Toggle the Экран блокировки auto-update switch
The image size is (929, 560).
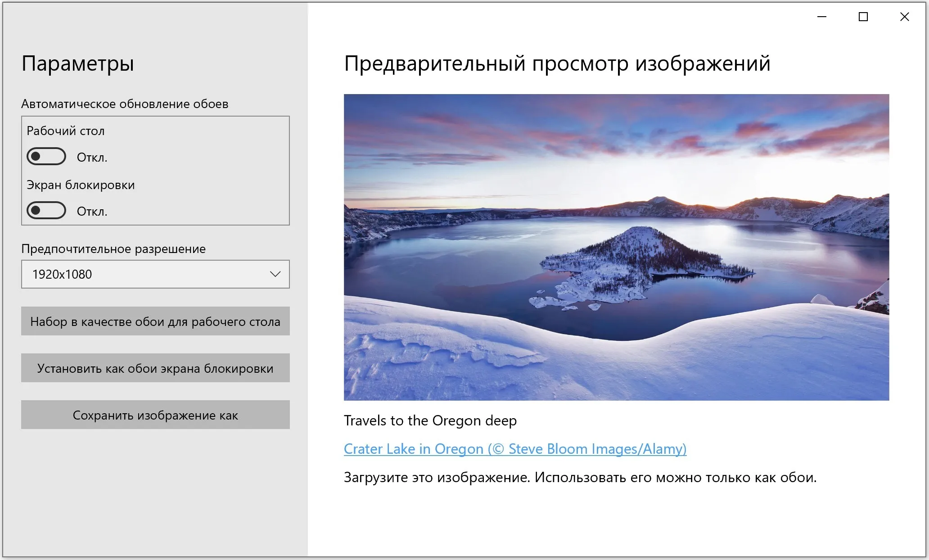(46, 211)
